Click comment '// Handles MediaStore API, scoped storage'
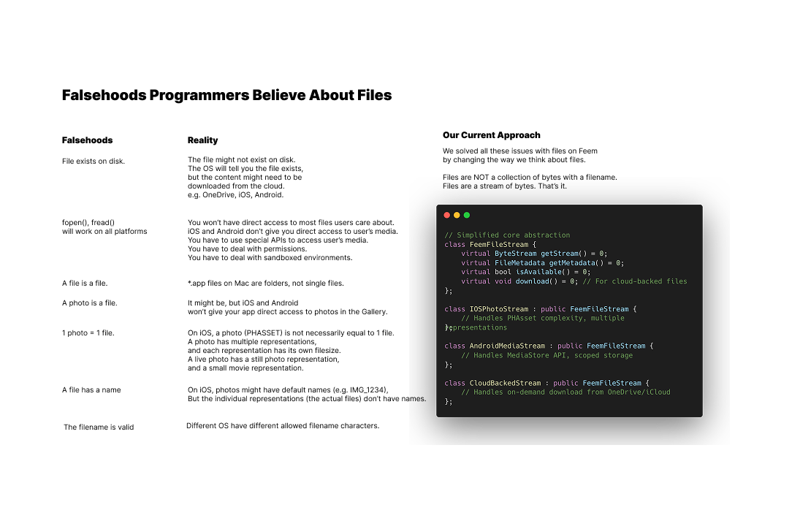The image size is (792, 532). (x=547, y=356)
